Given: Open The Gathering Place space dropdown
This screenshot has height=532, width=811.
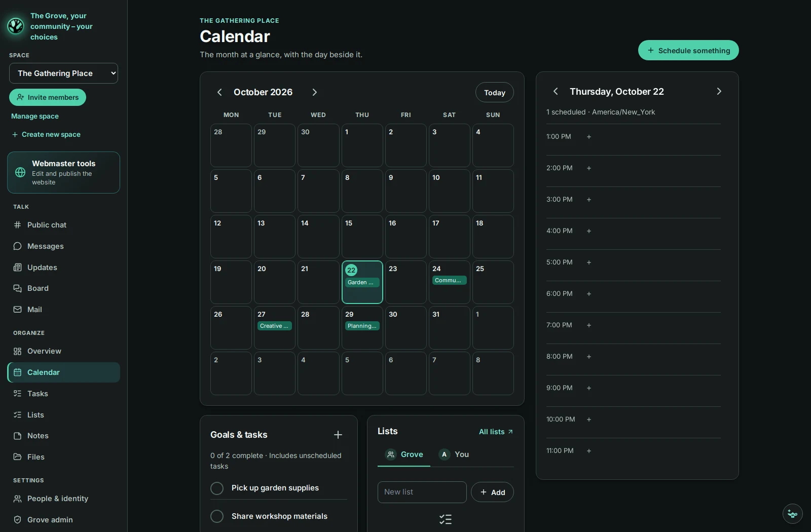Looking at the screenshot, I should [x=63, y=73].
